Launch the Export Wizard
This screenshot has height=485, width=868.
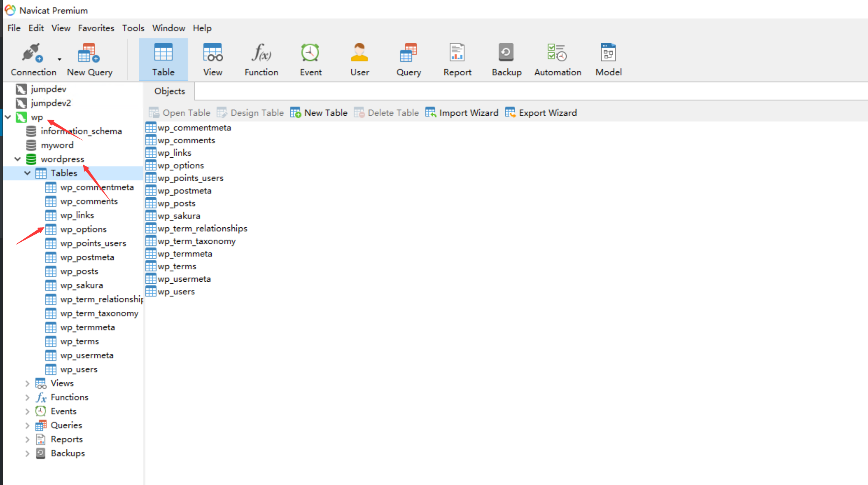(541, 113)
